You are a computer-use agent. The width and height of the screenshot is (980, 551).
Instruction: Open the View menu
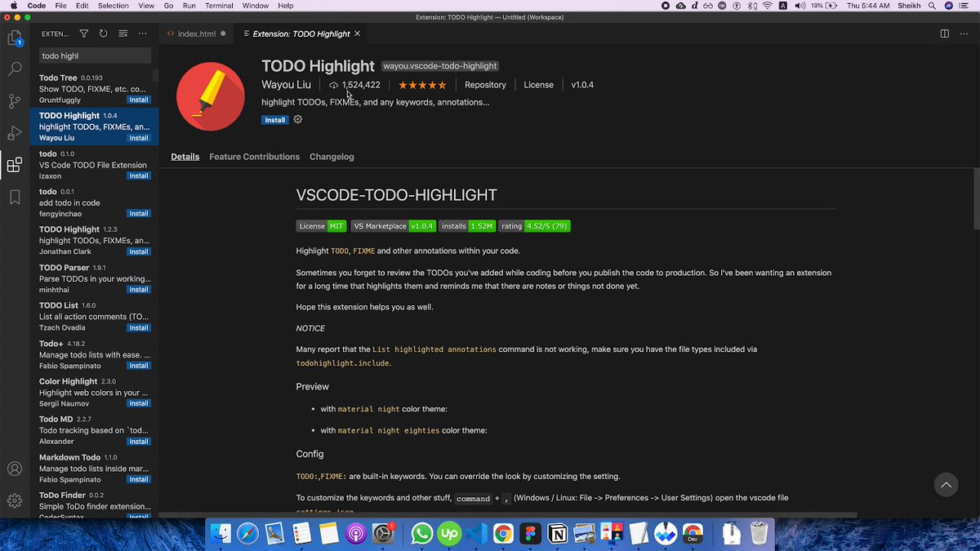click(x=146, y=6)
